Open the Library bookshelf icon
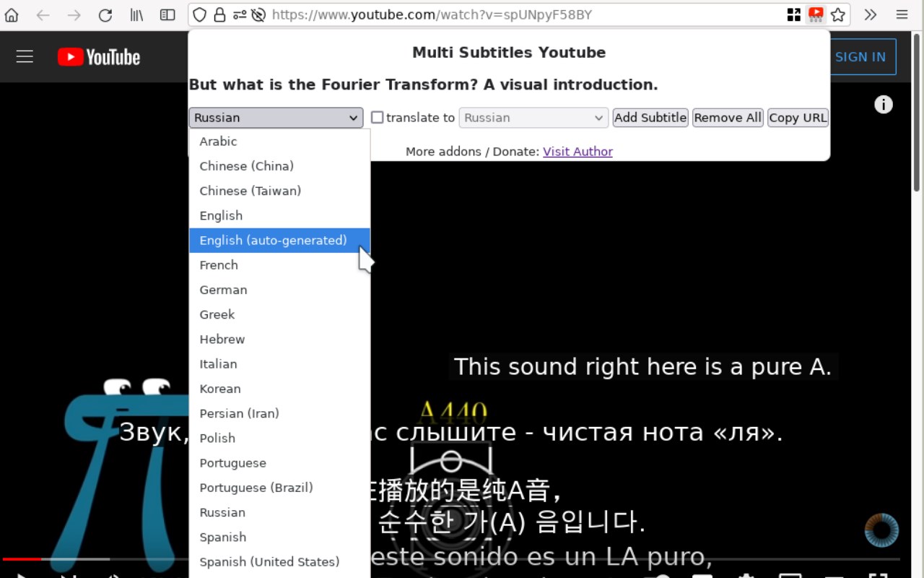This screenshot has height=578, width=924. (x=136, y=14)
